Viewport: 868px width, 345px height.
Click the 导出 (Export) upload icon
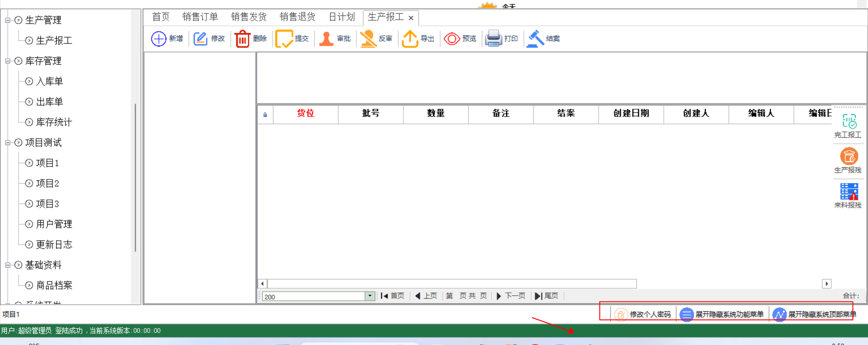(410, 39)
